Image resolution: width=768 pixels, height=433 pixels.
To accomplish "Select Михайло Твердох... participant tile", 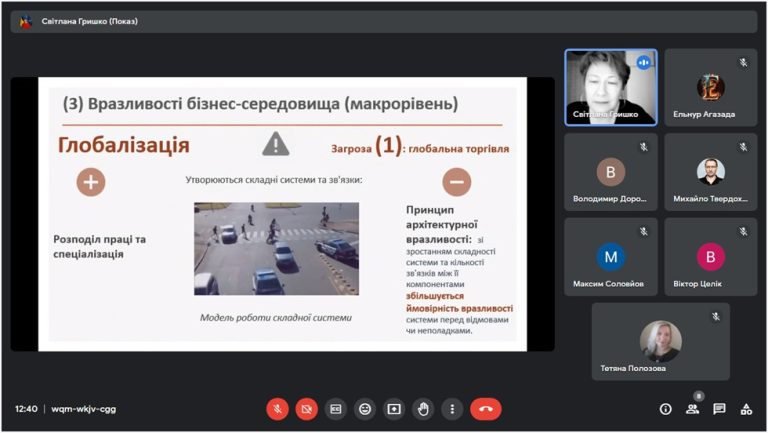I will tap(711, 172).
